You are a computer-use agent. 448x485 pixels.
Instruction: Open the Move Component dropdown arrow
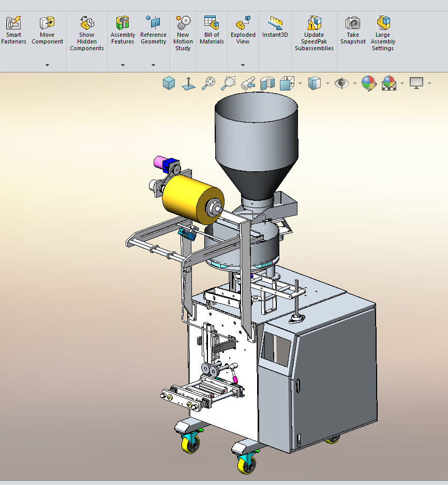[x=47, y=65]
